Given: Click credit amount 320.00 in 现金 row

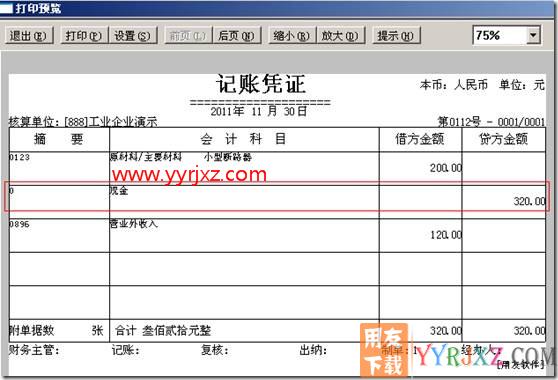Looking at the screenshot, I should [x=530, y=201].
